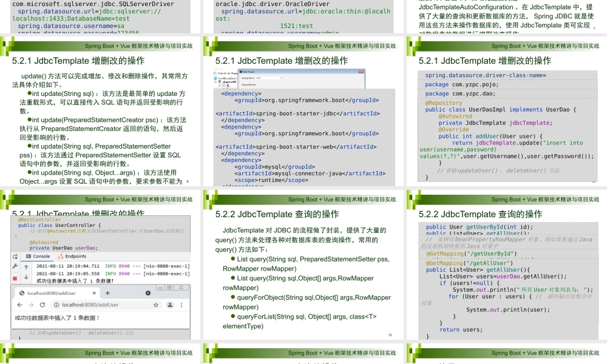The width and height of the screenshot is (607, 364).
Task: Click the up arrow in the console gutter
Action: tap(26, 266)
